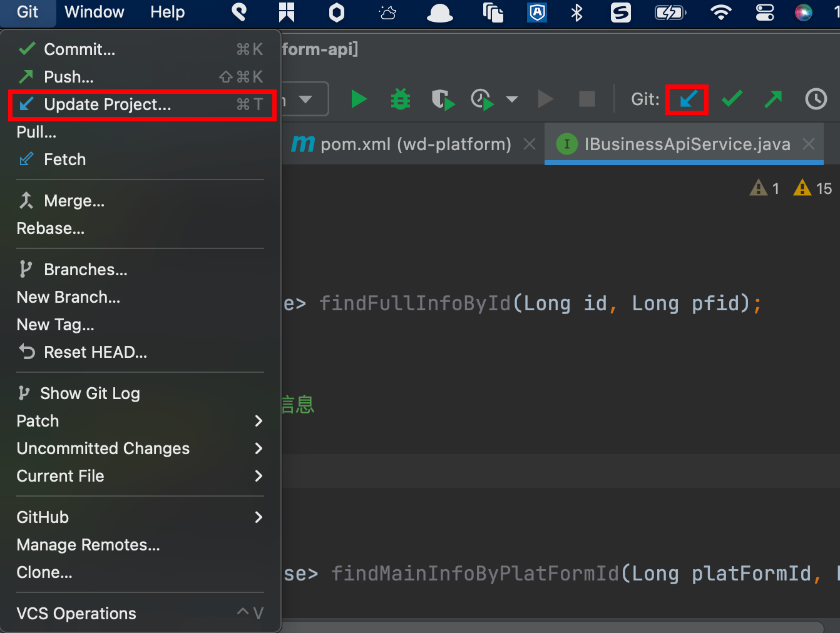Click the battery charging status icon
The height and width of the screenshot is (633, 840).
coord(670,13)
